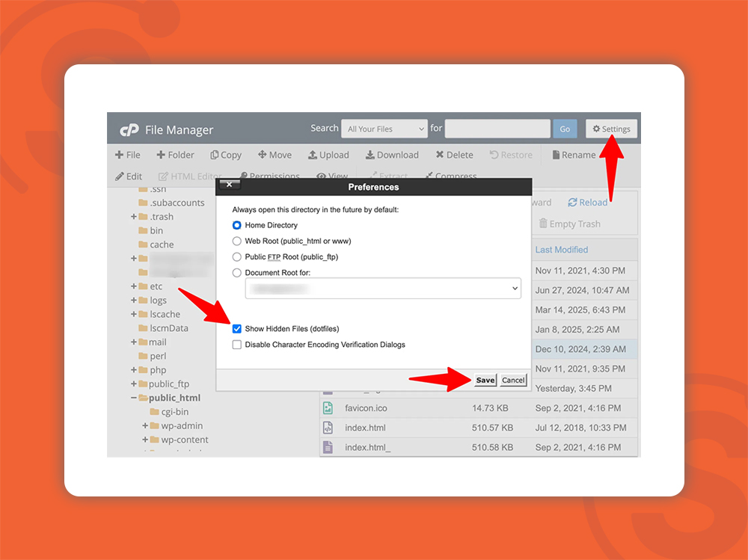
Task: Close the Preferences dialog with X
Action: tap(230, 184)
